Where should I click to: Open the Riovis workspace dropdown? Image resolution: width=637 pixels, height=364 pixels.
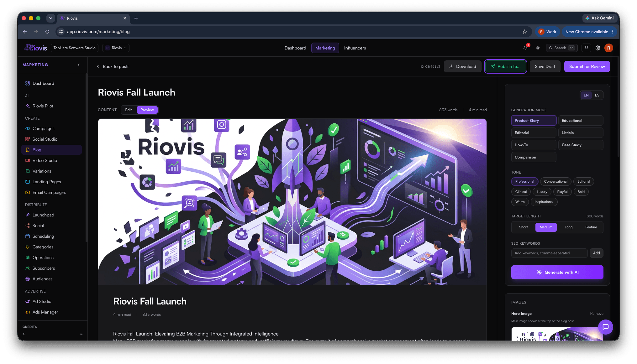point(116,48)
